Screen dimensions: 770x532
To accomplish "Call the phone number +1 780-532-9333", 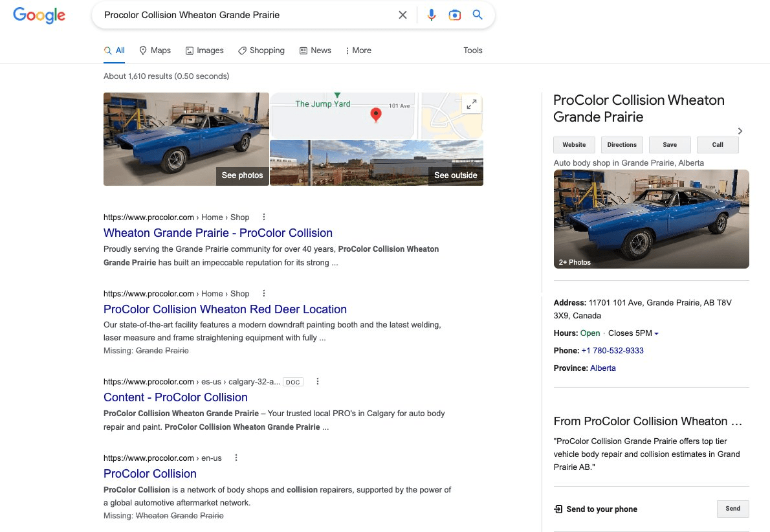I will click(x=612, y=350).
